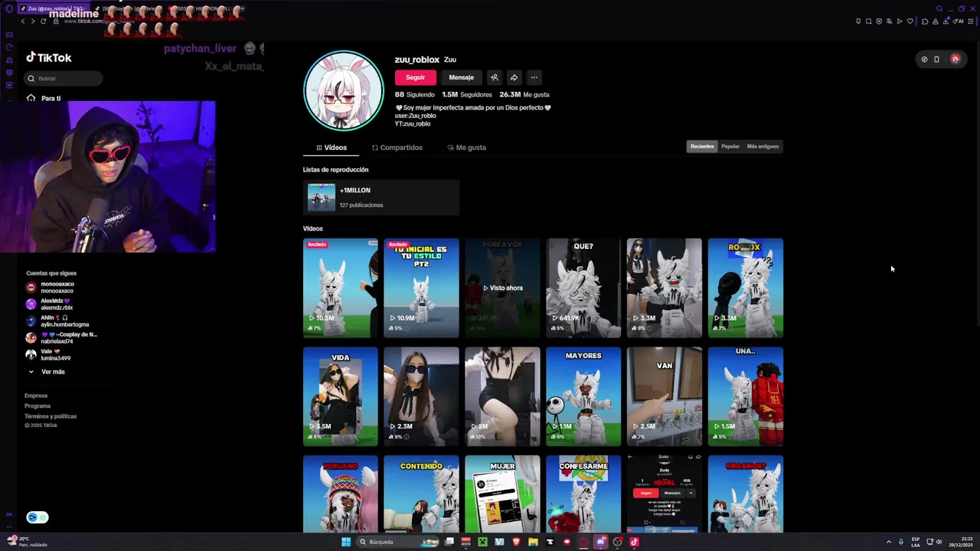Image resolution: width=980 pixels, height=551 pixels.
Task: Go forward in the browser
Action: [x=33, y=21]
